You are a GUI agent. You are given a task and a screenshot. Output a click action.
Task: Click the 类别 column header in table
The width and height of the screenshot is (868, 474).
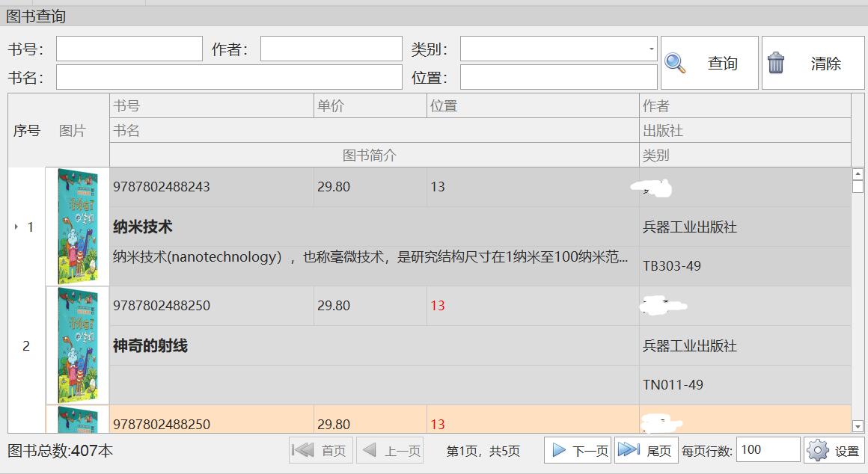pos(745,155)
